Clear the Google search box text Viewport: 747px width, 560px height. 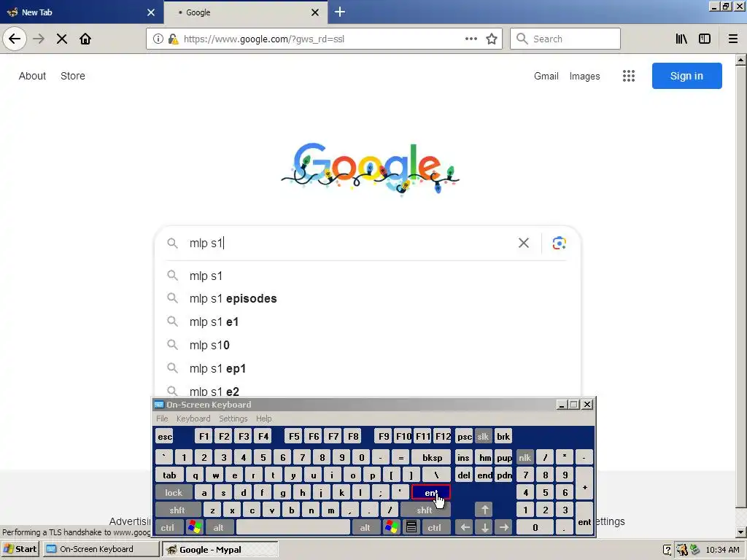(524, 243)
